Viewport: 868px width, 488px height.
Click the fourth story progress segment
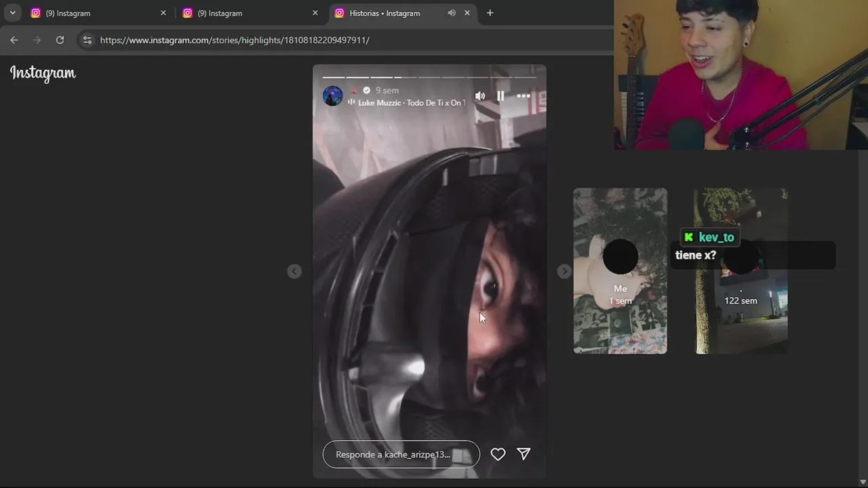(x=405, y=77)
